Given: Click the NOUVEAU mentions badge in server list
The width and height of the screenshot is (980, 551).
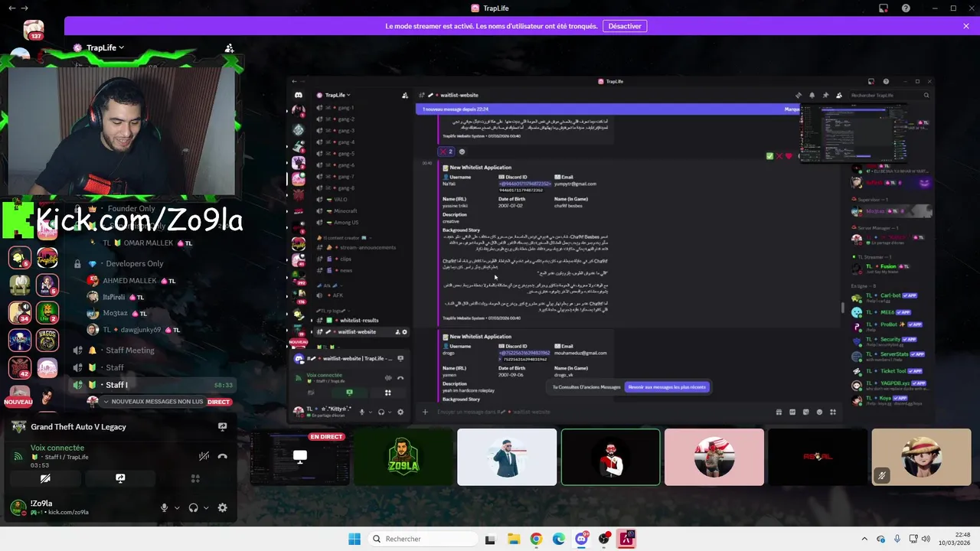Looking at the screenshot, I should (18, 402).
